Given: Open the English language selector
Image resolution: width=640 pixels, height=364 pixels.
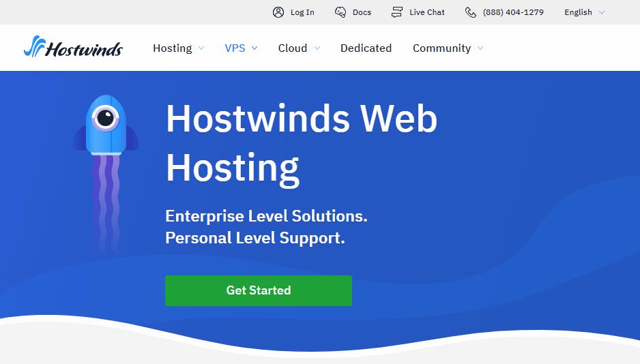Looking at the screenshot, I should 578,12.
